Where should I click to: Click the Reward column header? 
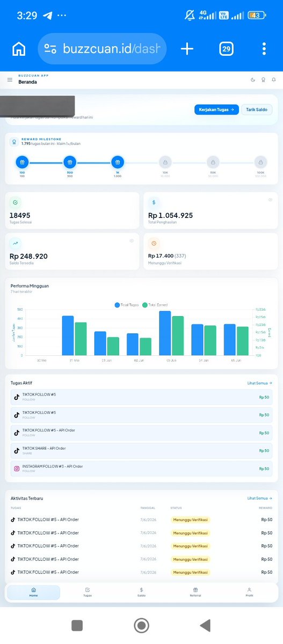coord(265,508)
